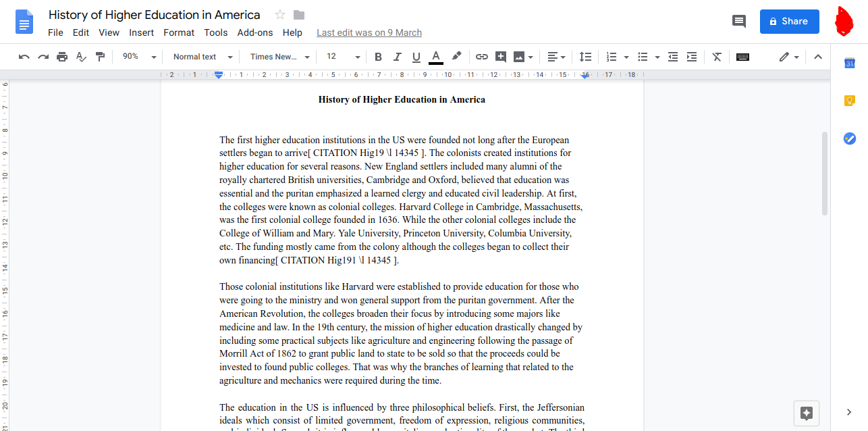Insert a link with chain icon
This screenshot has height=431, width=868.
(482, 57)
